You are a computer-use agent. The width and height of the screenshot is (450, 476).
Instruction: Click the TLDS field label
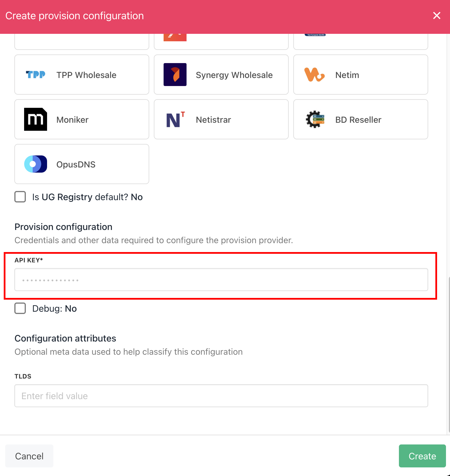click(23, 376)
